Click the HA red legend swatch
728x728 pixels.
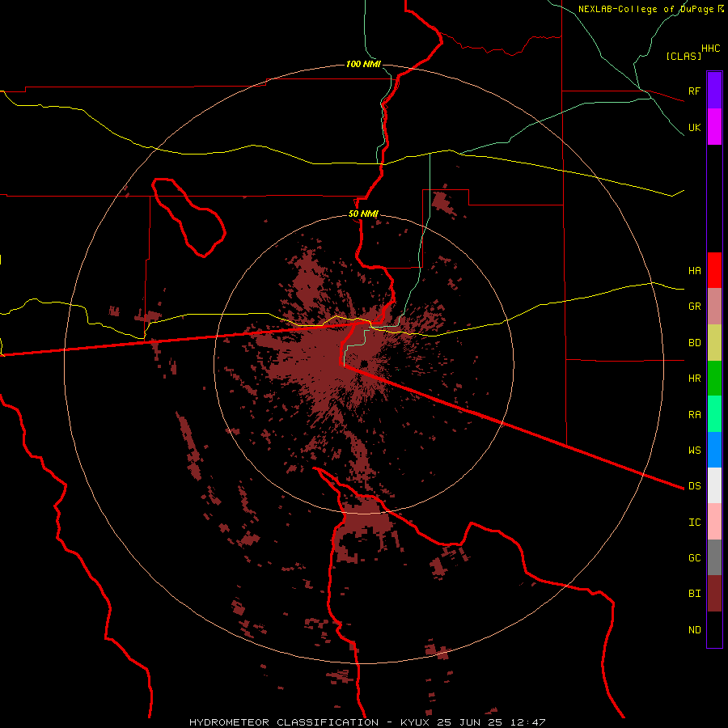[714, 270]
